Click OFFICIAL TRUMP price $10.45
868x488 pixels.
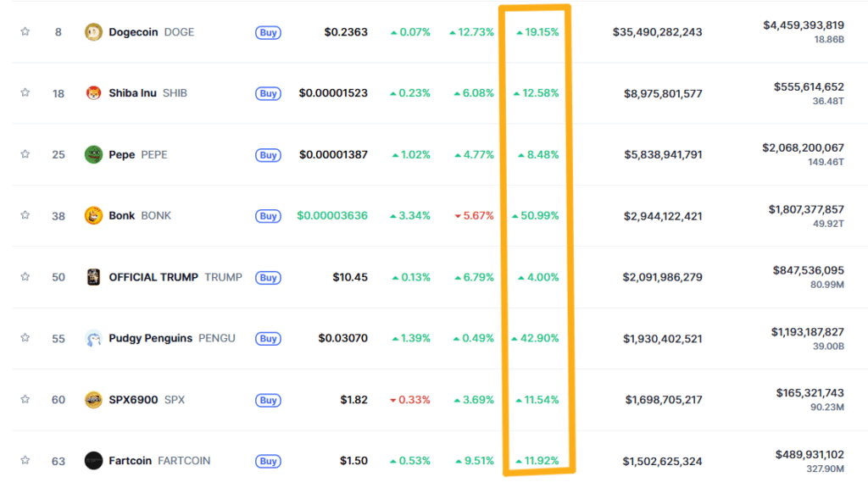pos(350,277)
